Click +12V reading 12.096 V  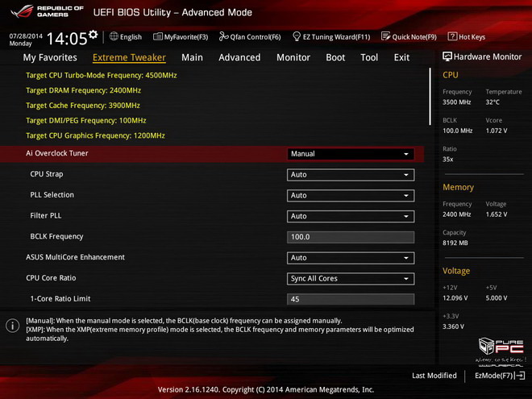click(x=455, y=298)
